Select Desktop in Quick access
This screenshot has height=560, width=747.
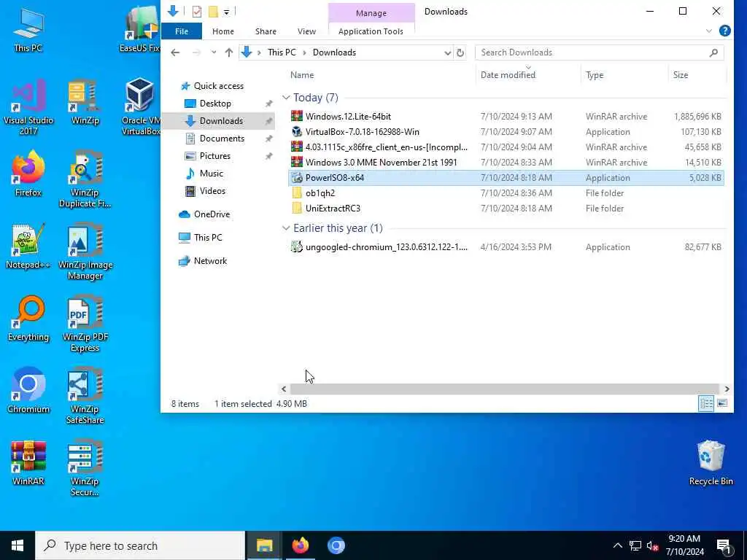(x=215, y=104)
